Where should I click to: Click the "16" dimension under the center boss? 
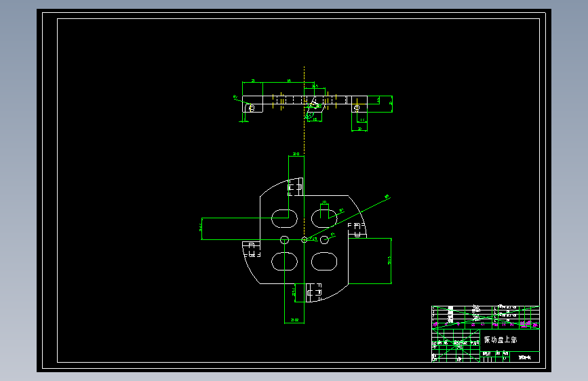pyautogui.click(x=315, y=119)
